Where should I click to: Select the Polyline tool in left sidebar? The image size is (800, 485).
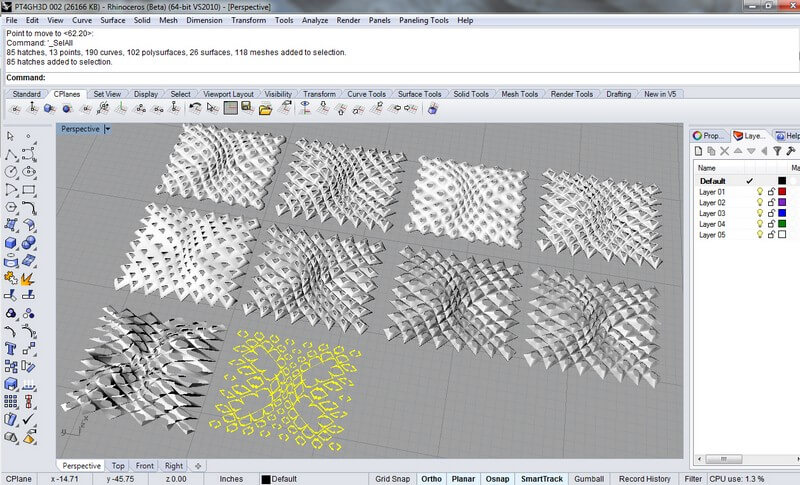(x=10, y=153)
